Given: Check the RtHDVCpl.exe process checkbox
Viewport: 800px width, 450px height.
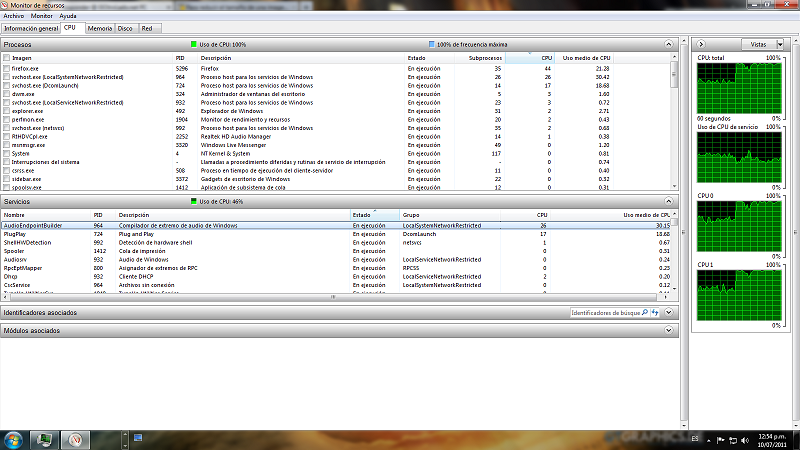Looking at the screenshot, I should point(7,137).
